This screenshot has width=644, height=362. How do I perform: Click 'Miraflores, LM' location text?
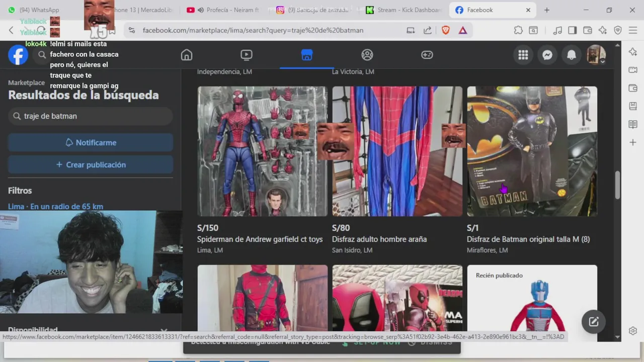pyautogui.click(x=487, y=250)
